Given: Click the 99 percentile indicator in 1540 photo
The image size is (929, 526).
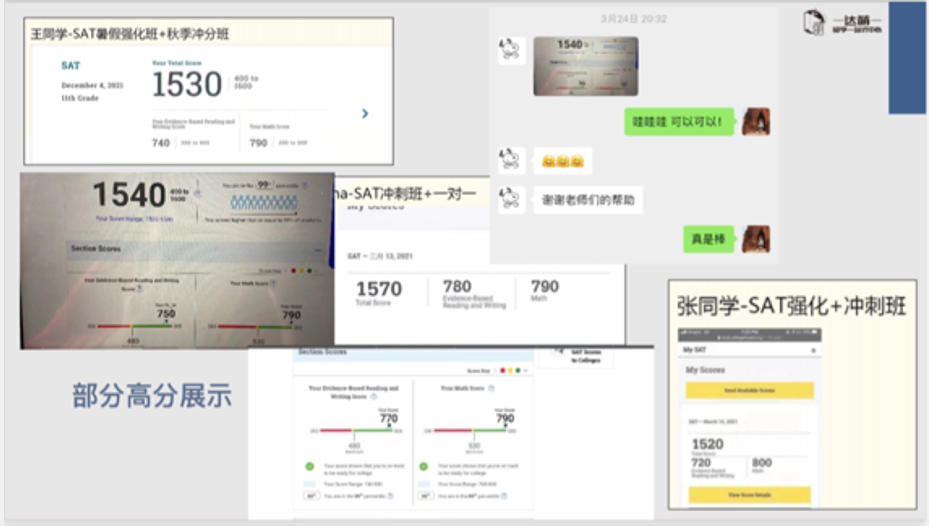Looking at the screenshot, I should click(263, 185).
